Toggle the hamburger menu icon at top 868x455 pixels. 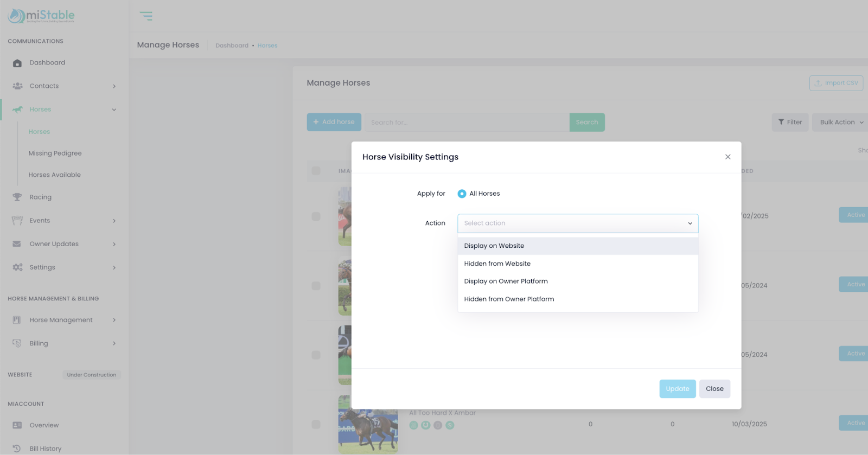coord(146,16)
